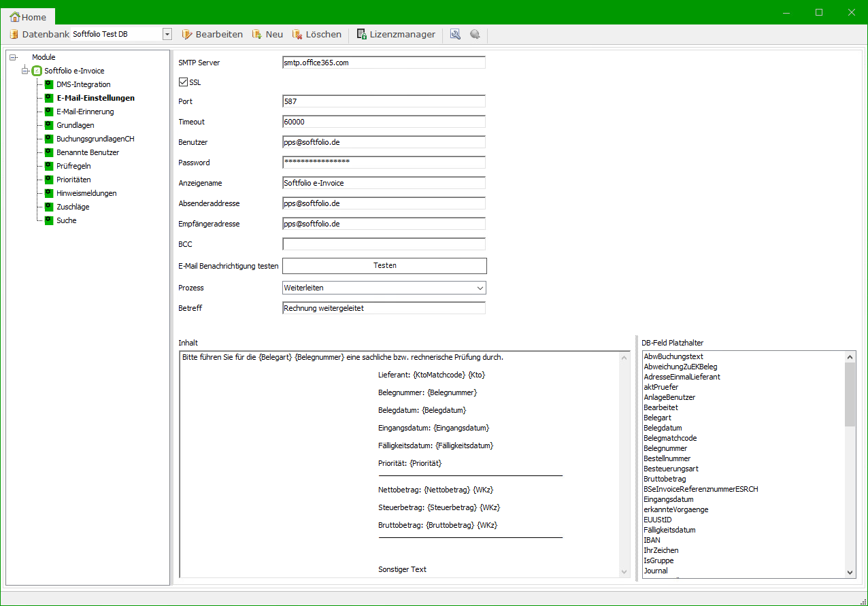Click the Absenderaddresse input field

pyautogui.click(x=384, y=203)
